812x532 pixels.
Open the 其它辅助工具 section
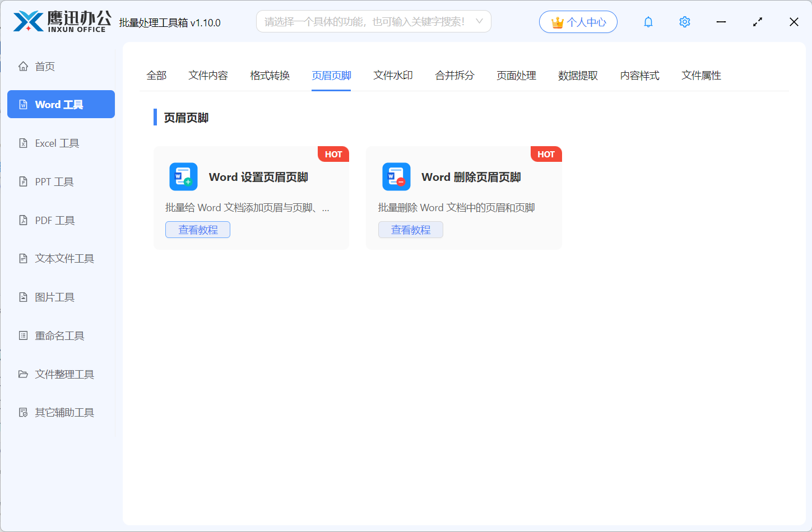(x=62, y=412)
